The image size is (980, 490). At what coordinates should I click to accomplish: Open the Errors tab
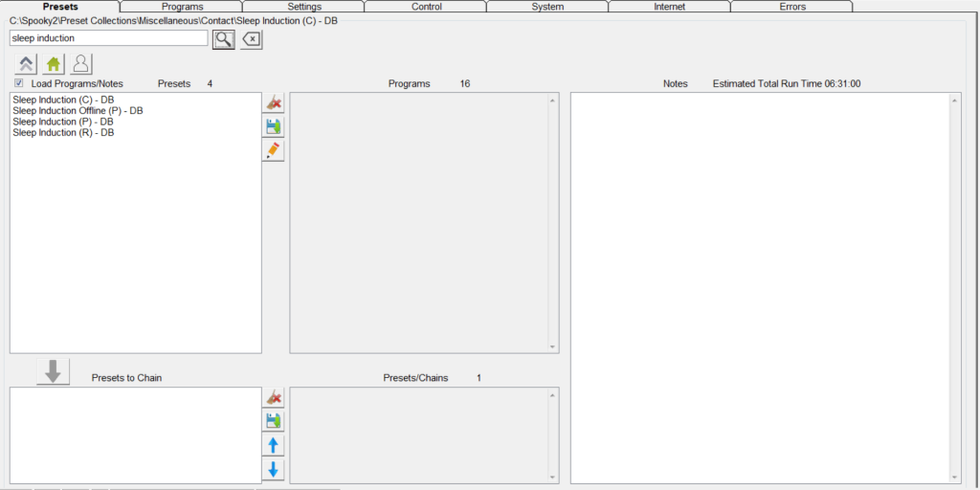[x=792, y=7]
